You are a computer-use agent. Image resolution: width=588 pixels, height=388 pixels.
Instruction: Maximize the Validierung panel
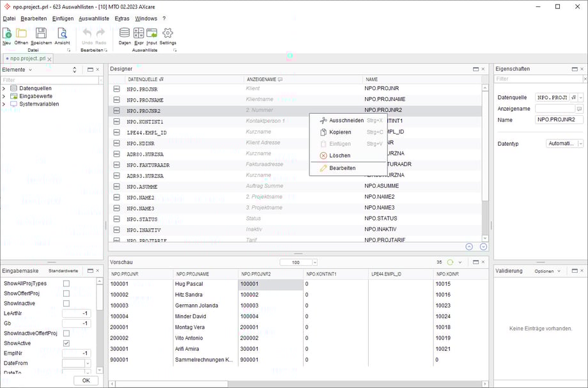575,270
